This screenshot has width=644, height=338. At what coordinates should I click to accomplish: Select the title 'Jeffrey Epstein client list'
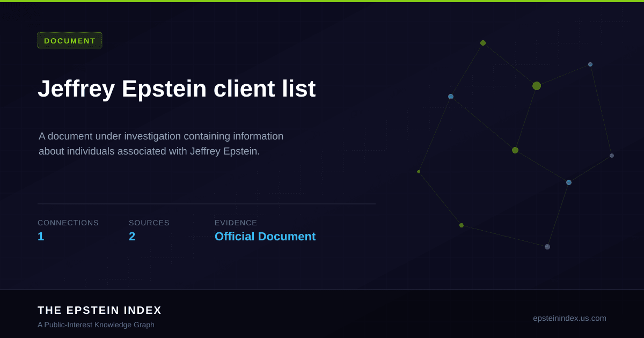coord(177,89)
